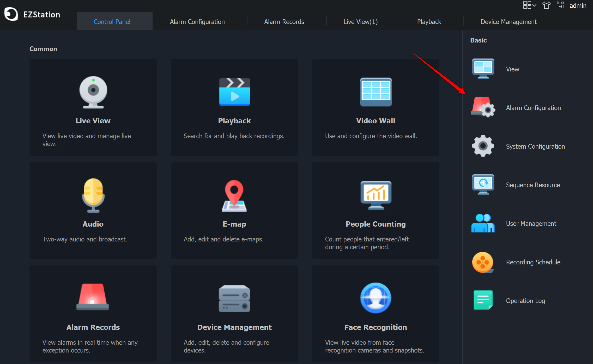Click the icon left of admin
593x364 pixels.
click(x=560, y=5)
